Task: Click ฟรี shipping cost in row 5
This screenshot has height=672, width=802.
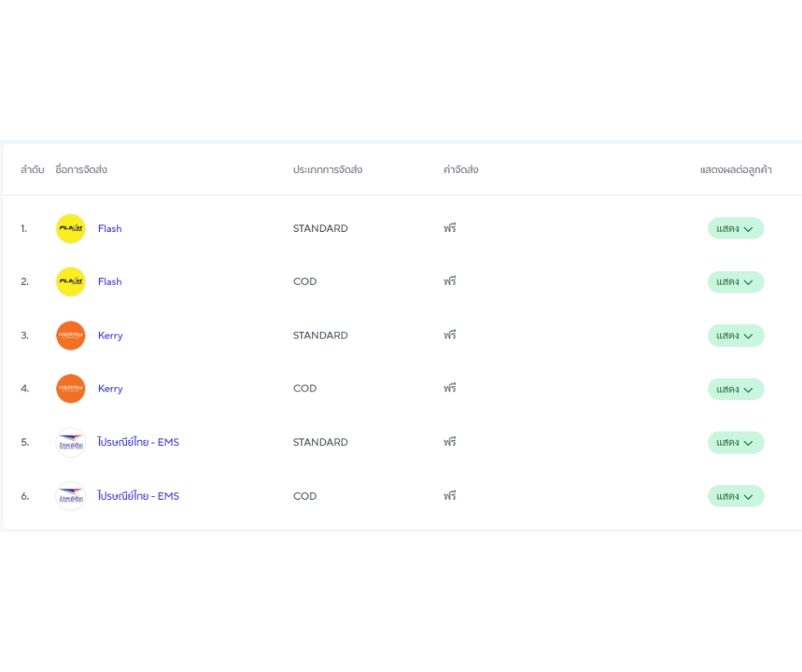Action: click(450, 442)
